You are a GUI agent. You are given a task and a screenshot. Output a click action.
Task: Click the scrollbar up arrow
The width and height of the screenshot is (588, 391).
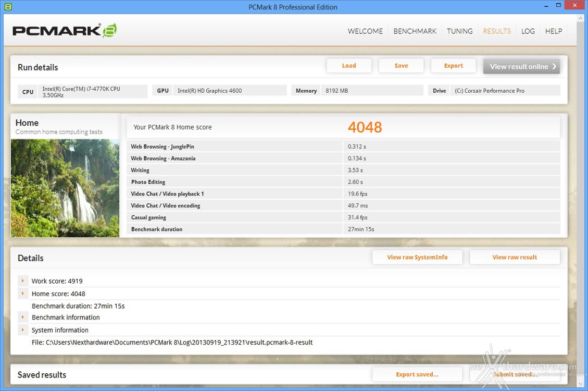[x=581, y=18]
